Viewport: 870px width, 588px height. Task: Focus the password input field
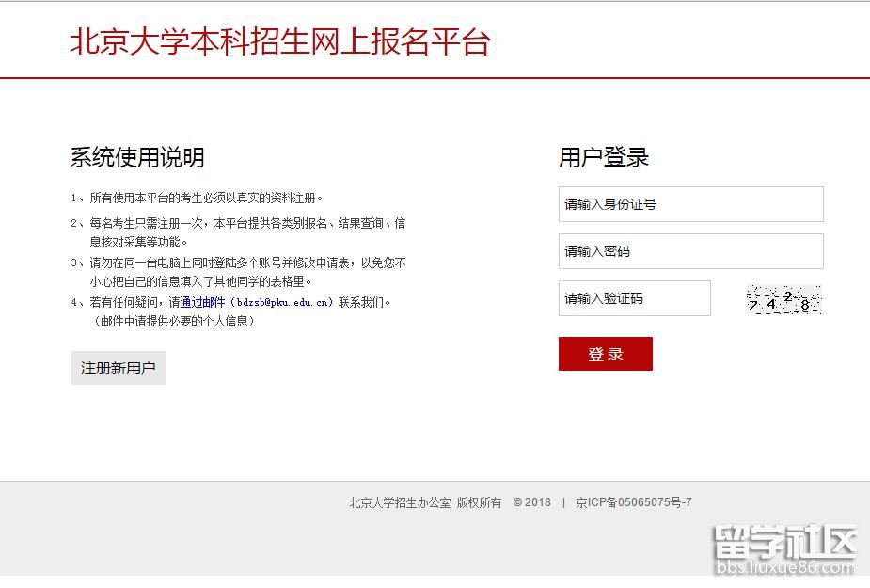690,251
